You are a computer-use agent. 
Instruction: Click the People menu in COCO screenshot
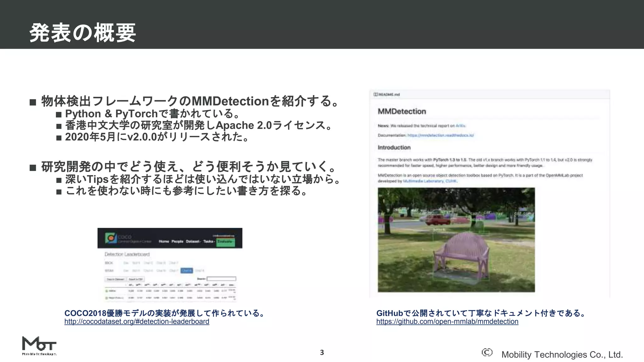[x=177, y=241]
